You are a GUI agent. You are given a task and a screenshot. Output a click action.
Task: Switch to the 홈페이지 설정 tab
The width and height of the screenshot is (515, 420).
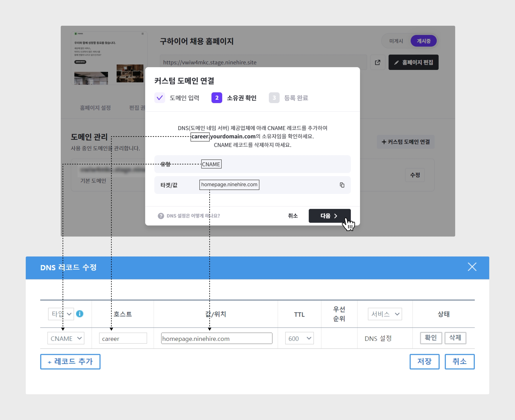(95, 108)
